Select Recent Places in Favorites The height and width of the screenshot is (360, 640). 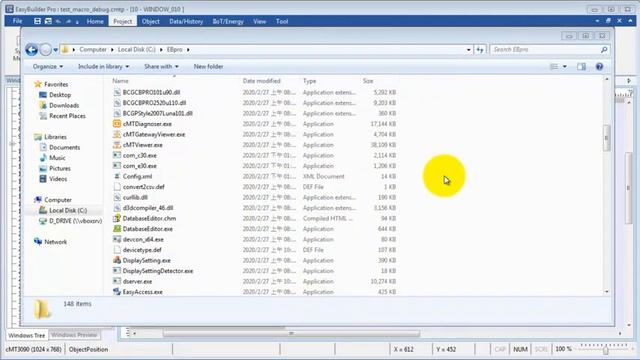point(67,116)
